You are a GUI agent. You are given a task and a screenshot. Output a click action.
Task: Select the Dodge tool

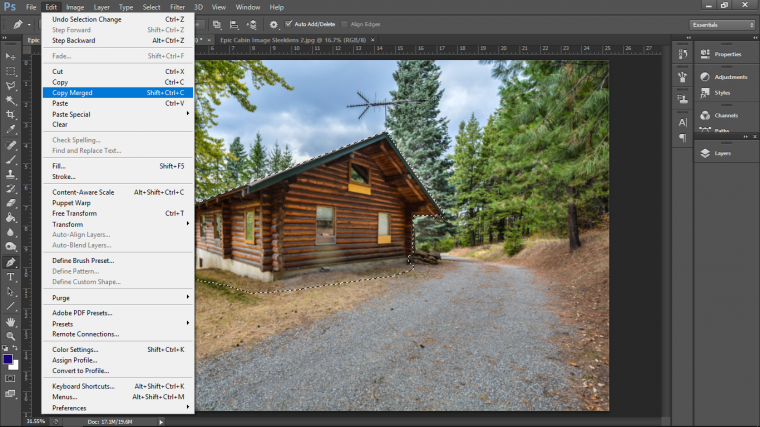10,247
